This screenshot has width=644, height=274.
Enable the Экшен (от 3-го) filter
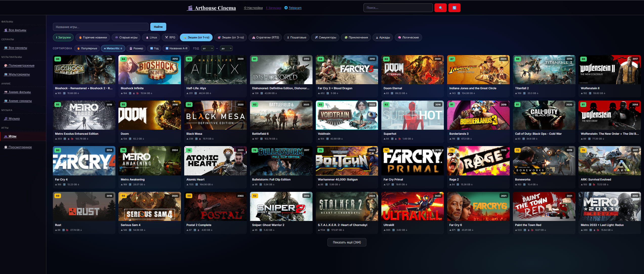[x=231, y=37]
